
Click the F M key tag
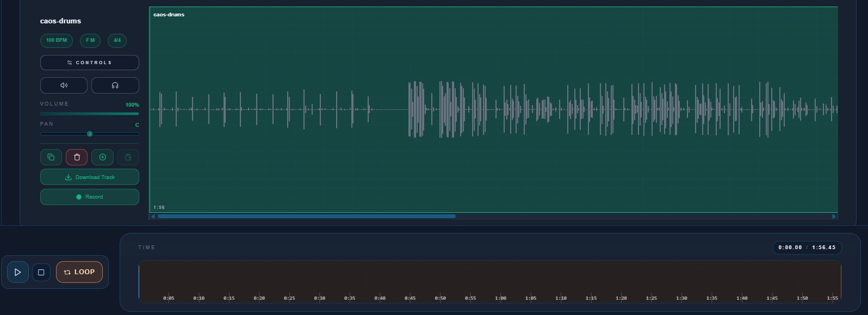pyautogui.click(x=90, y=40)
